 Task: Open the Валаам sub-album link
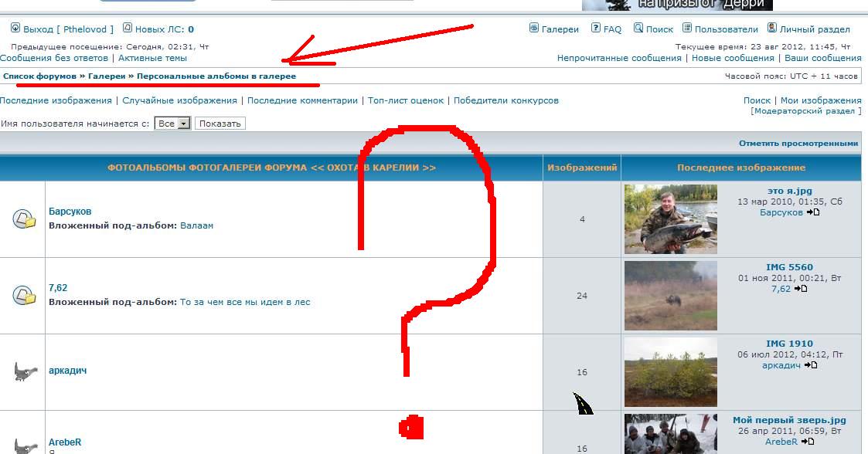coord(196,225)
